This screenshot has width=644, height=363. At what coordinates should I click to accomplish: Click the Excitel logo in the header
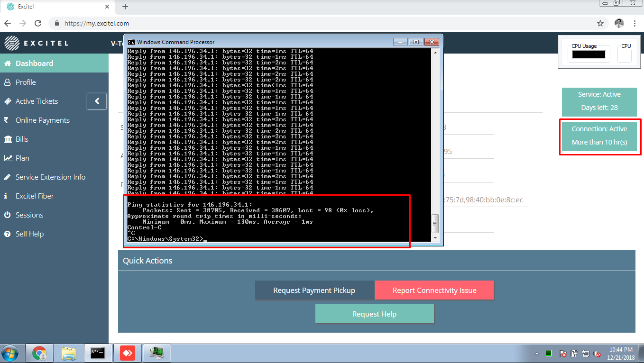click(x=36, y=43)
